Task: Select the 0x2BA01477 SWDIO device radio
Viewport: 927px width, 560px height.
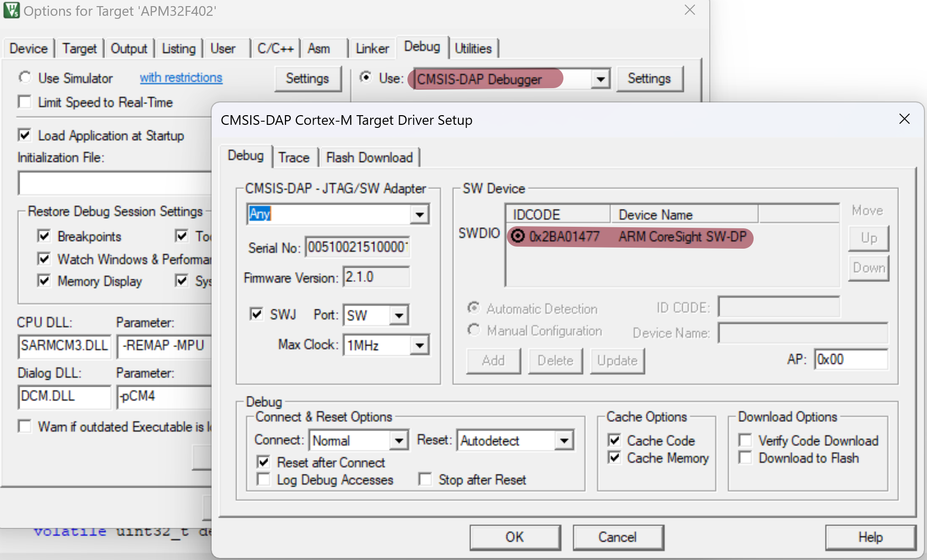Action: point(518,236)
